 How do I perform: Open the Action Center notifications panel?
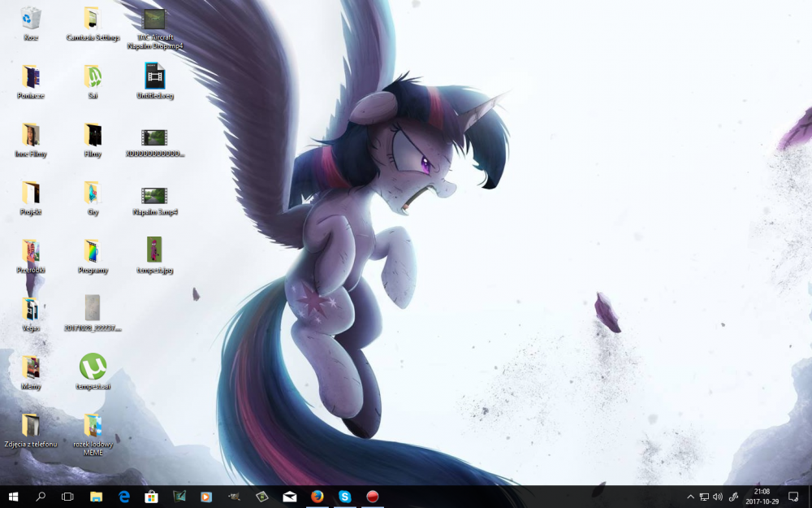pyautogui.click(x=793, y=497)
